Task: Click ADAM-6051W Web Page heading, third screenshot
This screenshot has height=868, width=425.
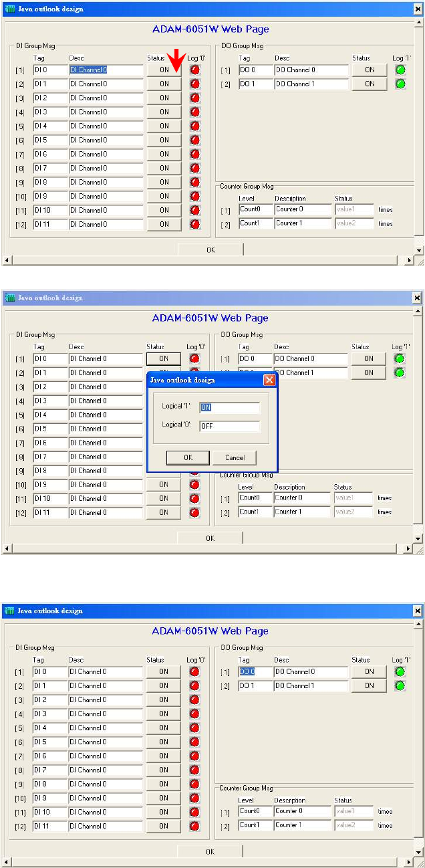Action: [x=210, y=631]
